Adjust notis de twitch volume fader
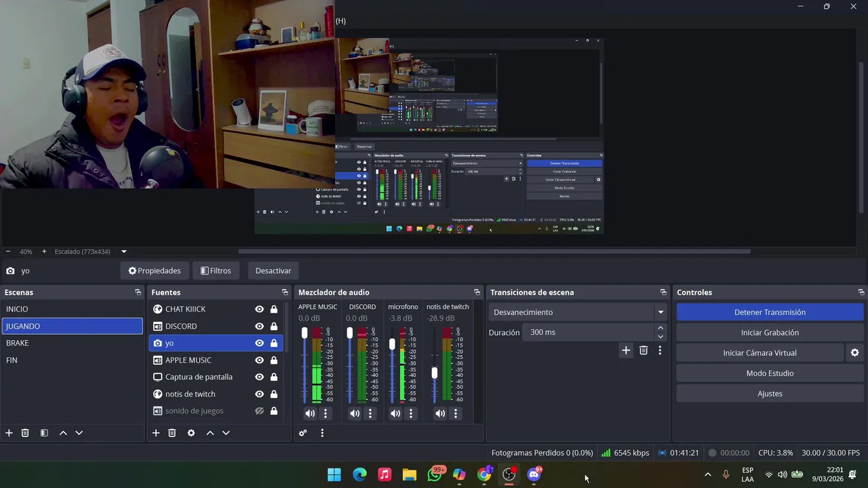868x488 pixels. (x=435, y=373)
